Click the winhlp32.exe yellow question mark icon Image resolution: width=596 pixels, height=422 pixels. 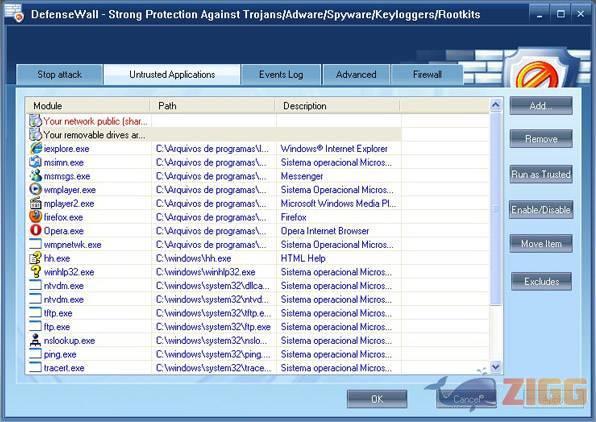(35, 271)
